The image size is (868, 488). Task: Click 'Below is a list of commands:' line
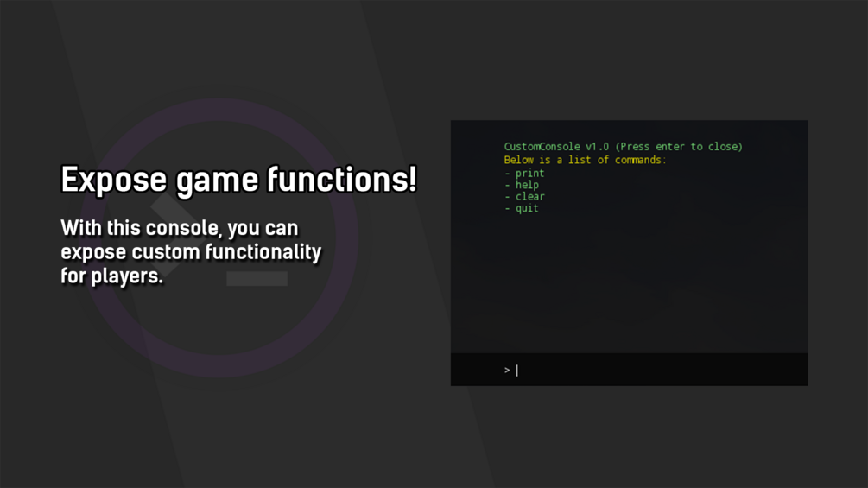tap(585, 160)
